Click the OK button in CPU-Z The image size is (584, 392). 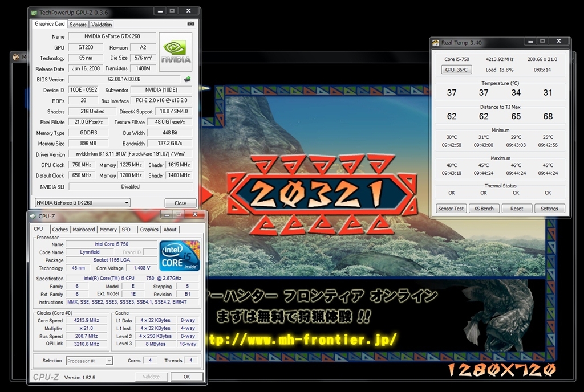[186, 377]
